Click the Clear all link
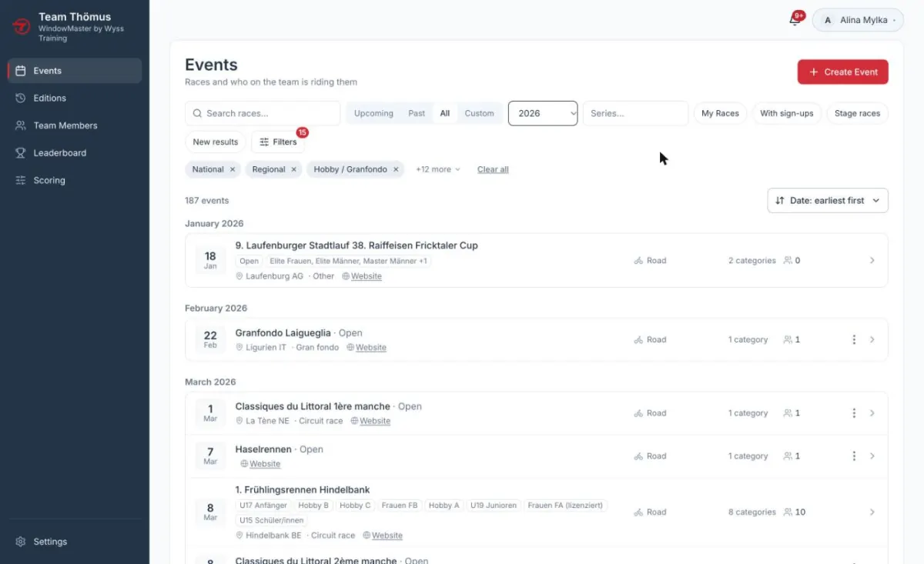This screenshot has height=564, width=924. pyautogui.click(x=493, y=169)
